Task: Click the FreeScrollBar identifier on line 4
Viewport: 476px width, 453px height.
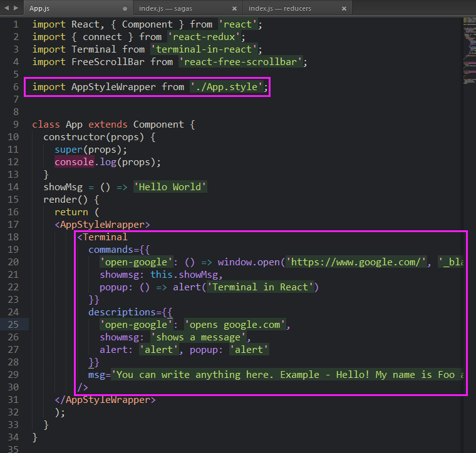Action: pos(108,62)
